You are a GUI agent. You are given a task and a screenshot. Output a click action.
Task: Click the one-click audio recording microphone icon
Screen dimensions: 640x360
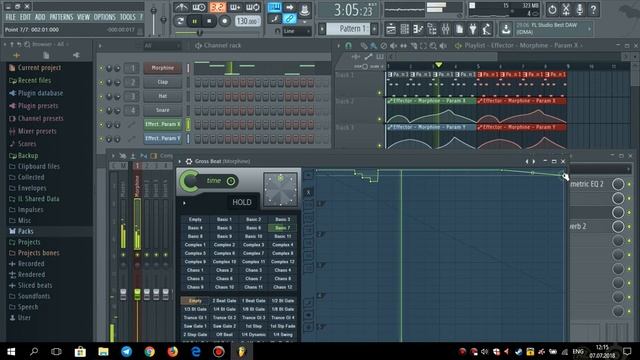click(580, 9)
